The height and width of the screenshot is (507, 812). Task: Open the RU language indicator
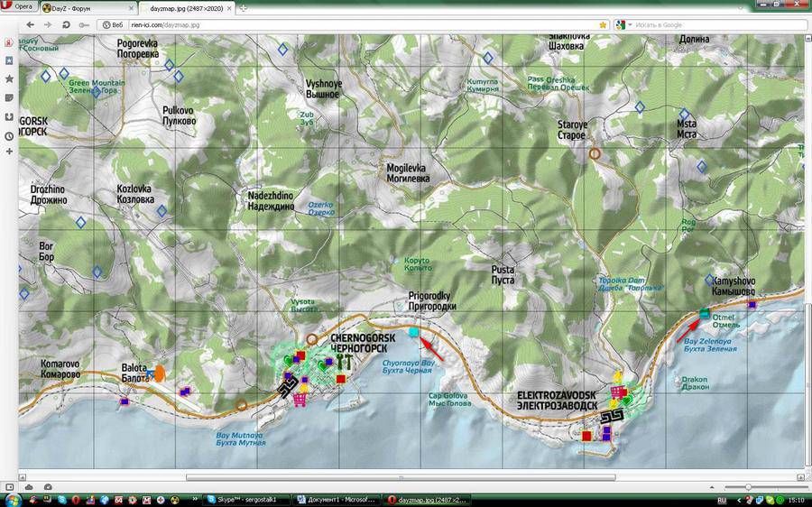tap(722, 501)
